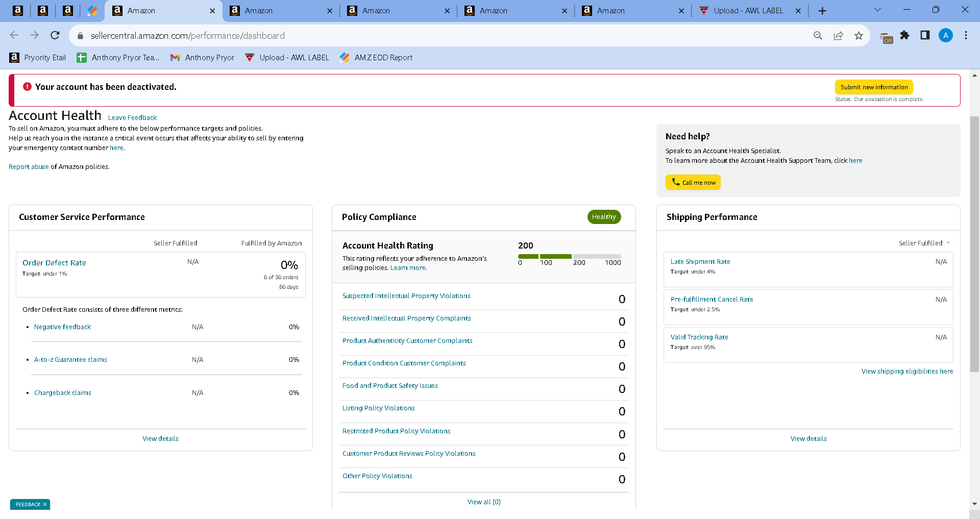Click View all (0) policy issues
The image size is (980, 519).
484,502
